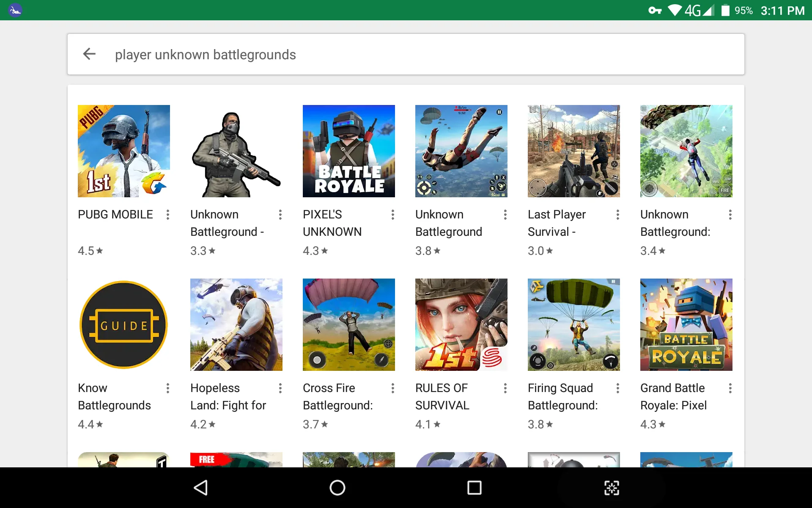The image size is (812, 508).
Task: Open Firing Squad Battleground parachute thumbnail
Action: pyautogui.click(x=573, y=325)
